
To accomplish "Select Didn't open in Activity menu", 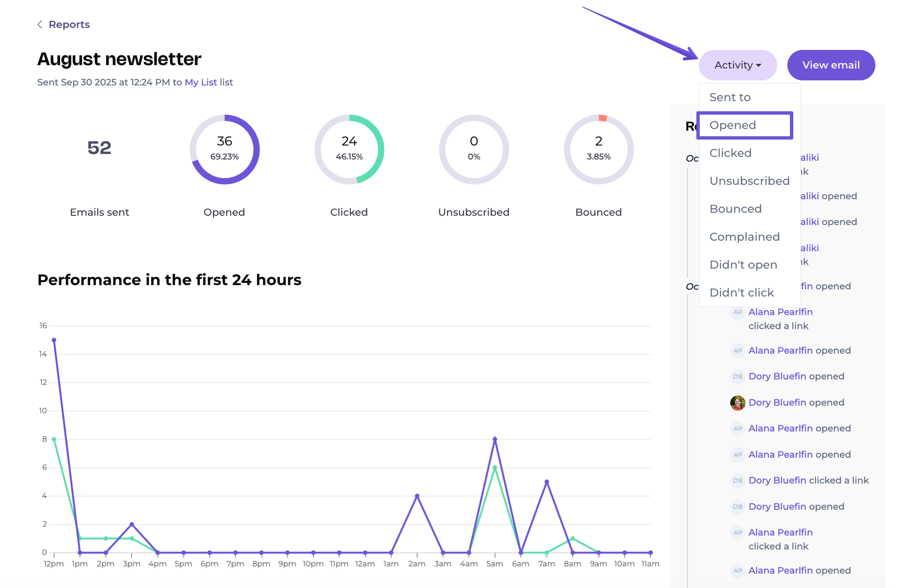I will tap(743, 265).
